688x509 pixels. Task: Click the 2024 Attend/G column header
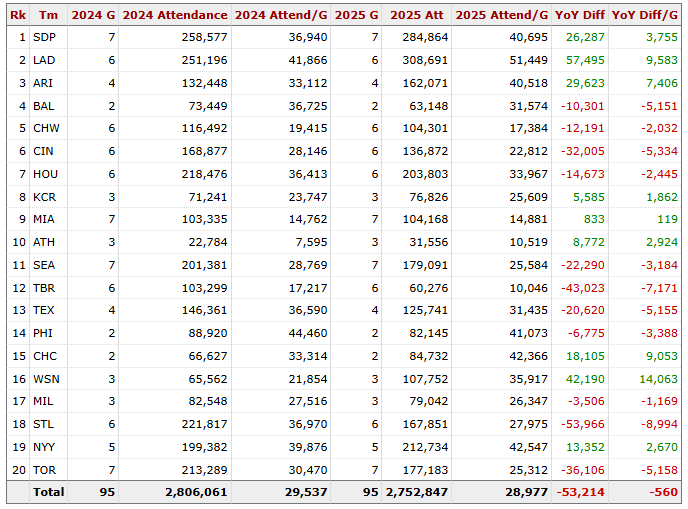coord(281,16)
